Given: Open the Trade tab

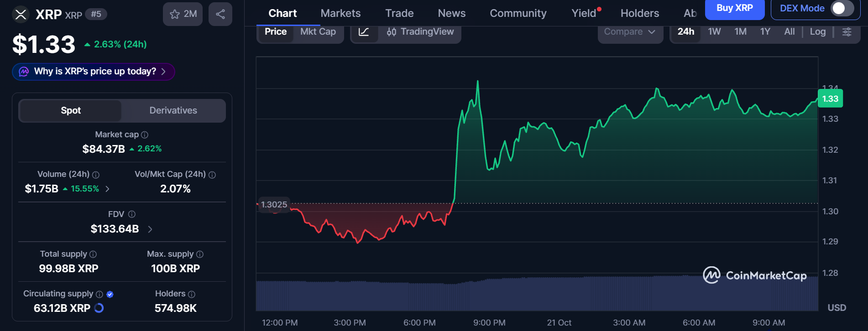Looking at the screenshot, I should tap(399, 13).
